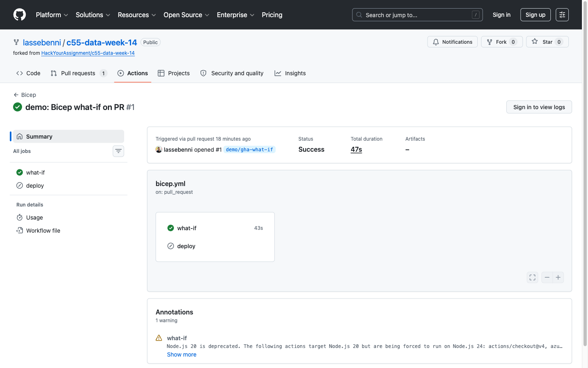The image size is (588, 368).
Task: Switch to the Code tab
Action: (28, 73)
